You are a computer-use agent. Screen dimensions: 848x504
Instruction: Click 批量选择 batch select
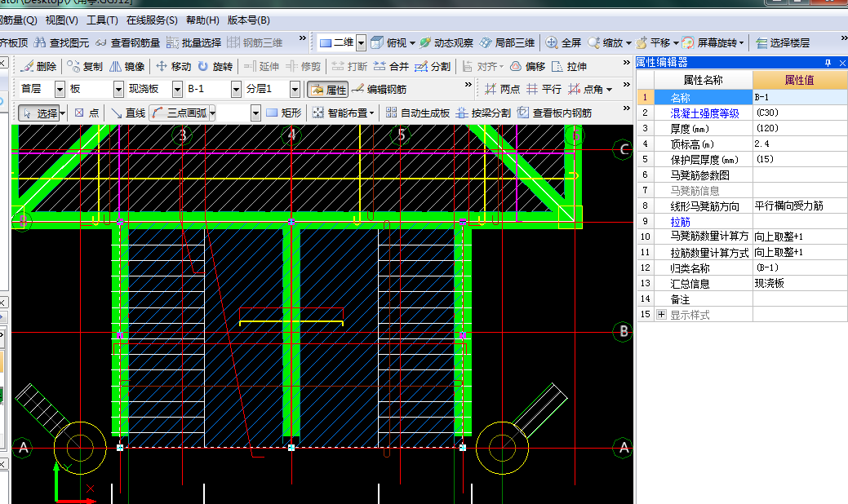click(194, 42)
